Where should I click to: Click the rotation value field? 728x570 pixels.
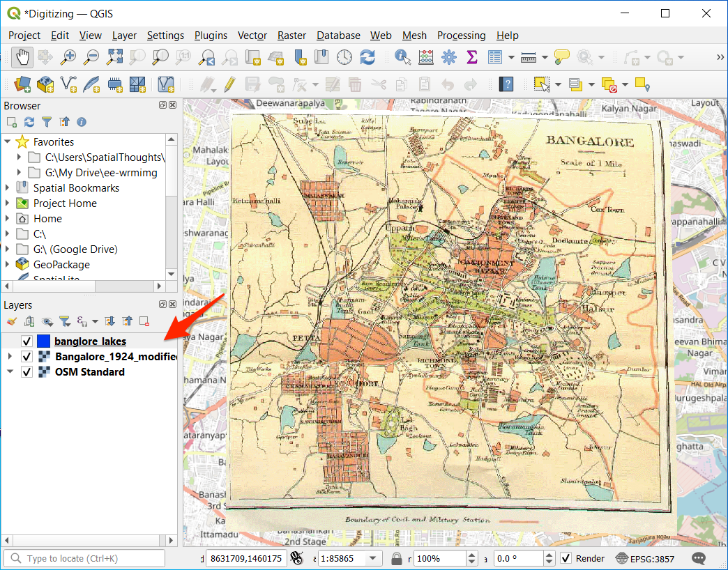point(517,558)
